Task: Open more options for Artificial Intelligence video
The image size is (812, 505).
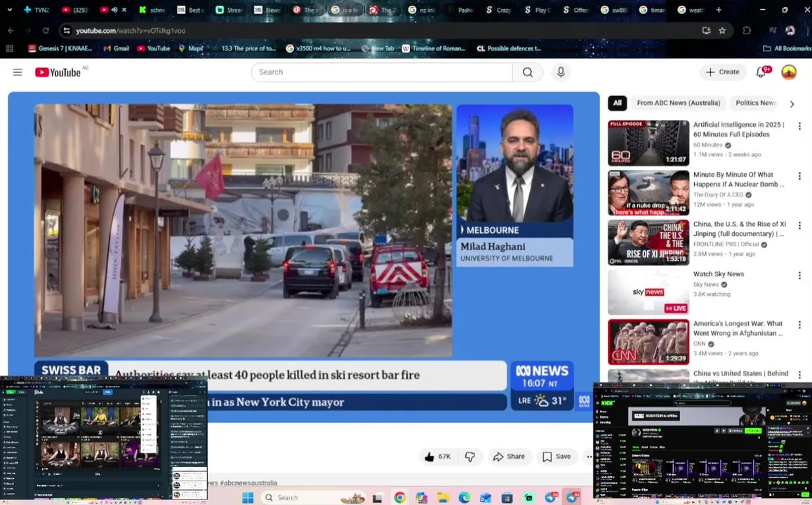Action: [x=799, y=126]
